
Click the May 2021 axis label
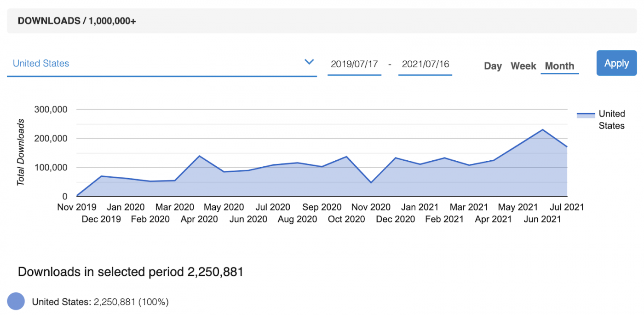point(518,207)
